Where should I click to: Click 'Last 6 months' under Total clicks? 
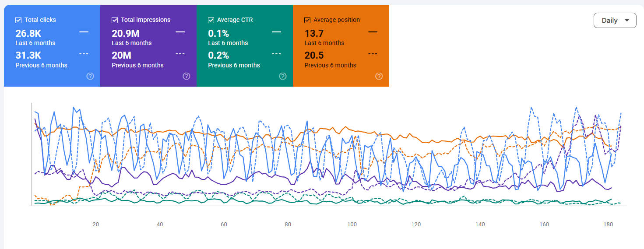point(35,43)
